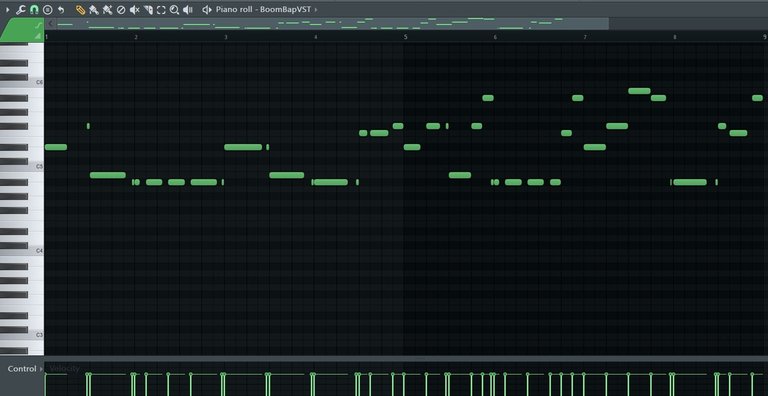Select the Delete tool
The width and height of the screenshot is (768, 396).
click(121, 10)
